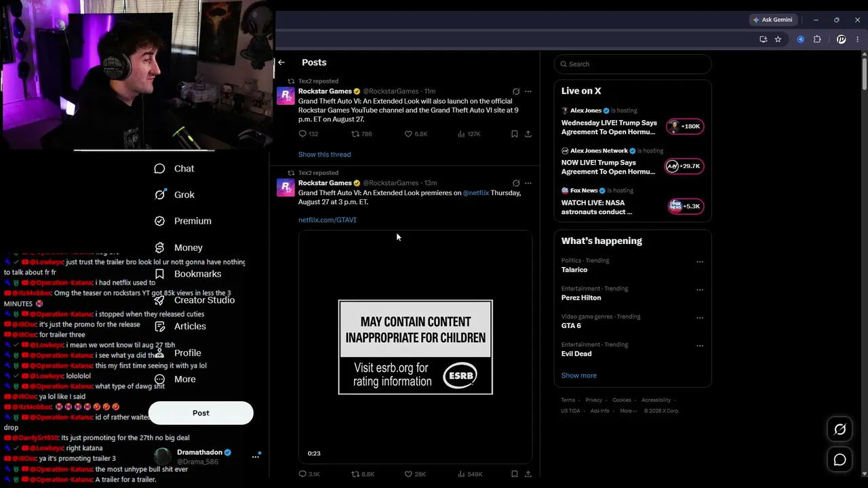The width and height of the screenshot is (868, 488).
Task: Open the Chrome three-dot menu
Action: 857,39
